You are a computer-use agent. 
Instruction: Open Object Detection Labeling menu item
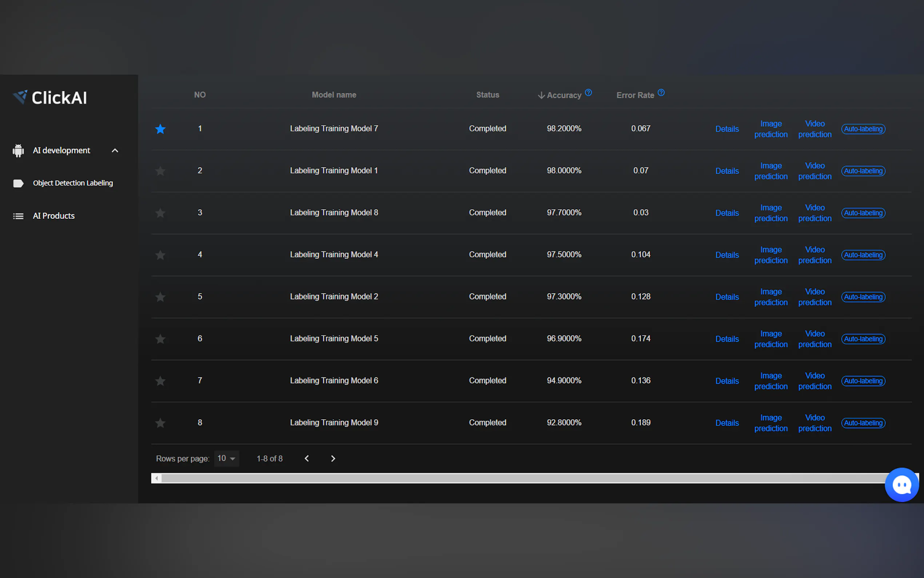coord(73,183)
